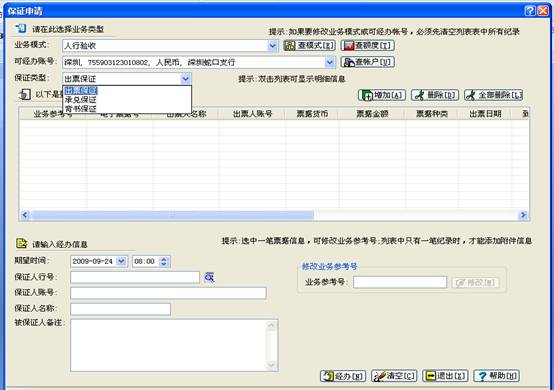Click the table's horizontal scrollbar thumb
554x390 pixels.
(x=172, y=215)
